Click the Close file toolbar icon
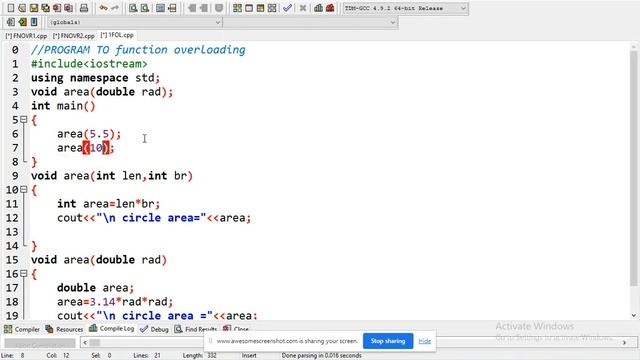The width and height of the screenshot is (640, 360). (x=57, y=8)
